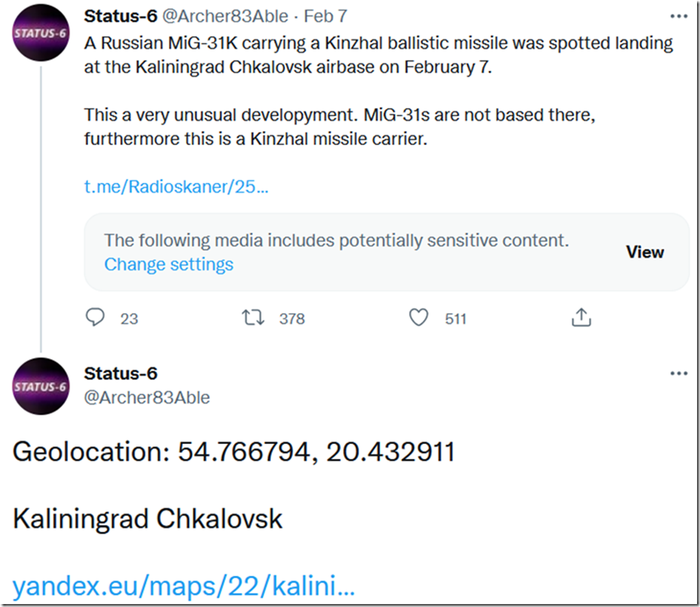Screen dimensions: 700x607
Task: Click the share upload icon
Action: (581, 318)
